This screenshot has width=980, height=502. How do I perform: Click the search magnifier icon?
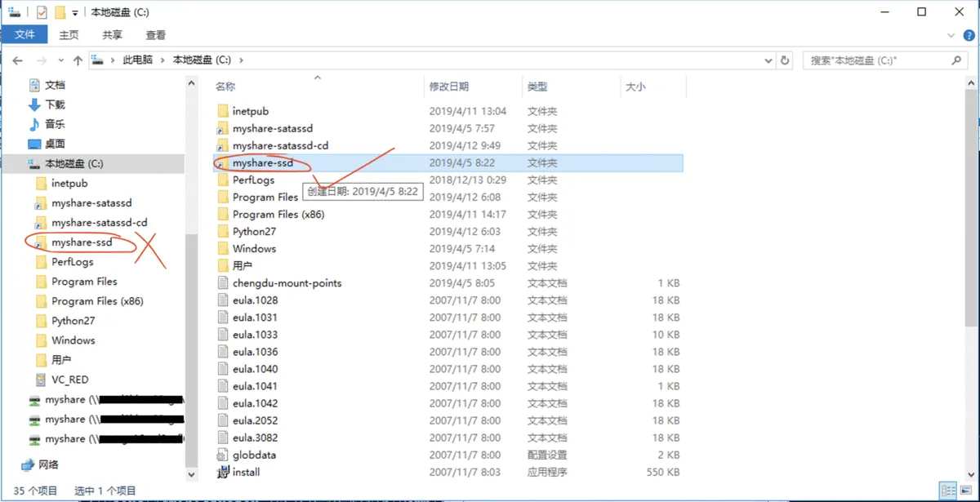coord(957,60)
